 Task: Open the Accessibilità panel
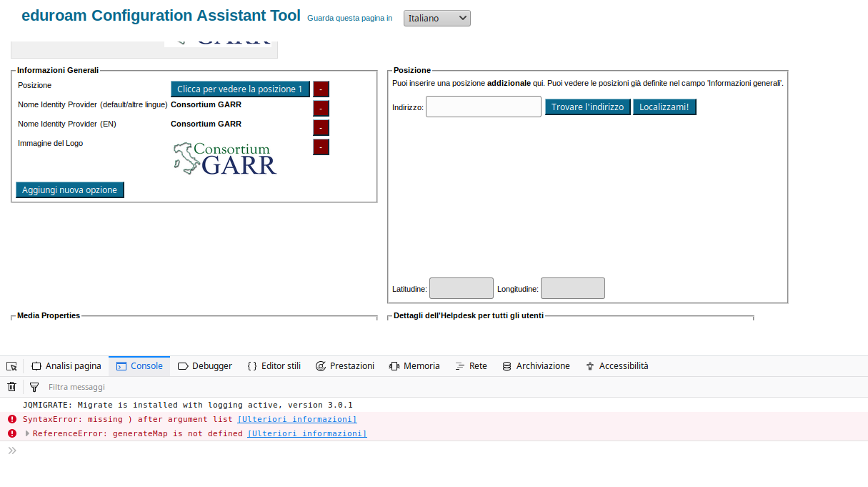tap(617, 366)
